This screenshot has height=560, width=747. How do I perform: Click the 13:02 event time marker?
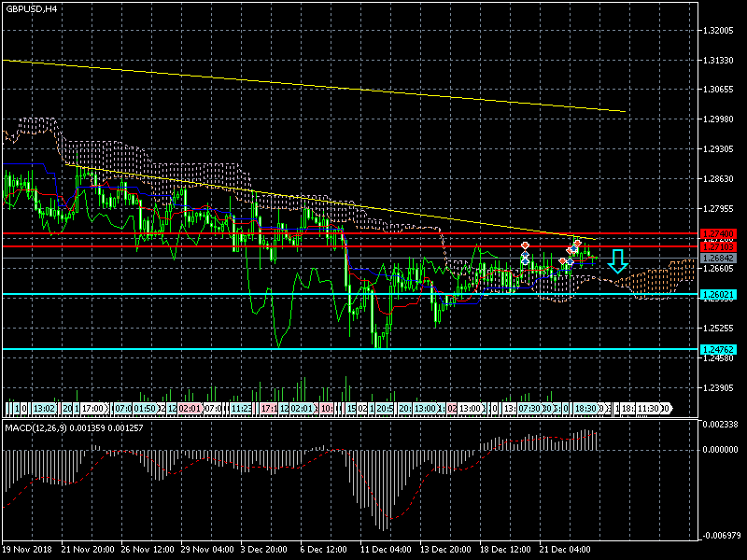pos(44,409)
